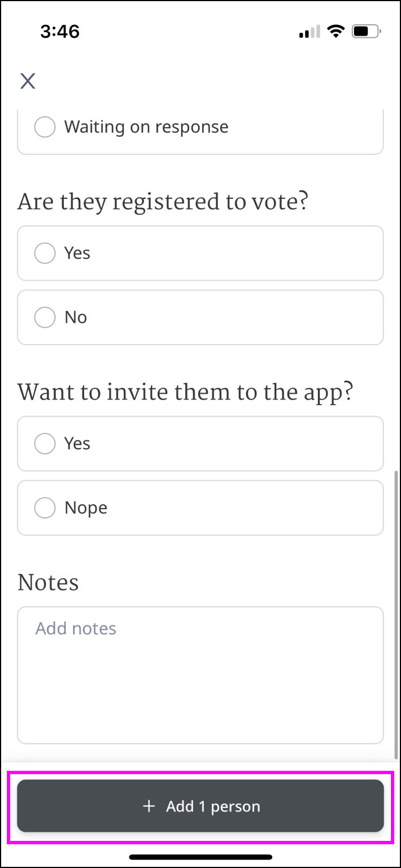Select Nope for the app invite
This screenshot has height=868, width=401.
(x=45, y=507)
